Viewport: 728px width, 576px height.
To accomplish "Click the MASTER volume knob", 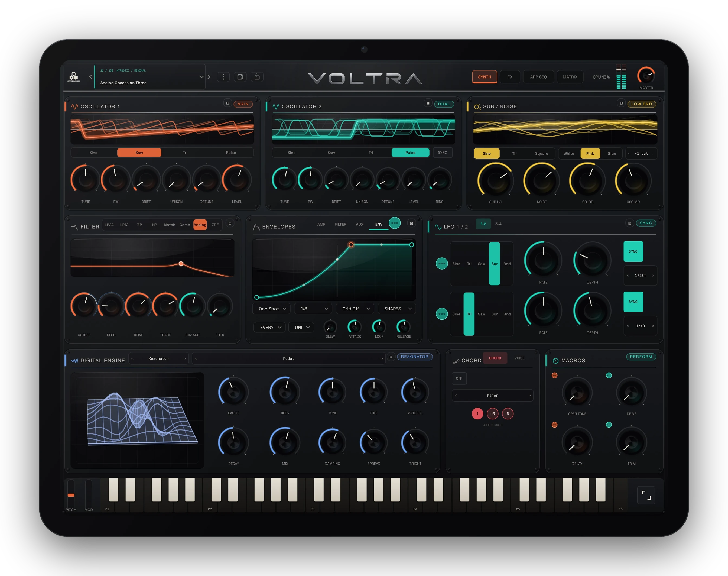I will tap(646, 76).
